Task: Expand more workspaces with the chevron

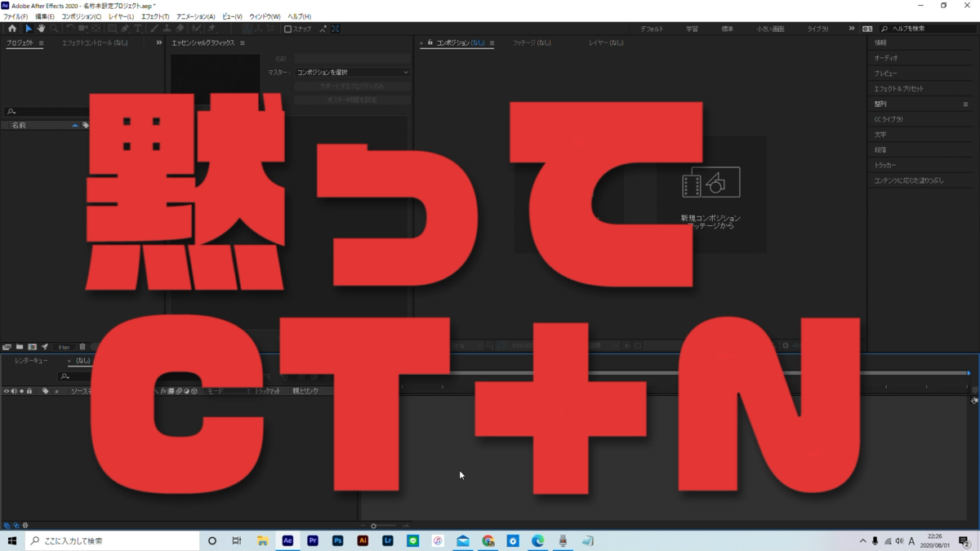Action: click(x=852, y=29)
